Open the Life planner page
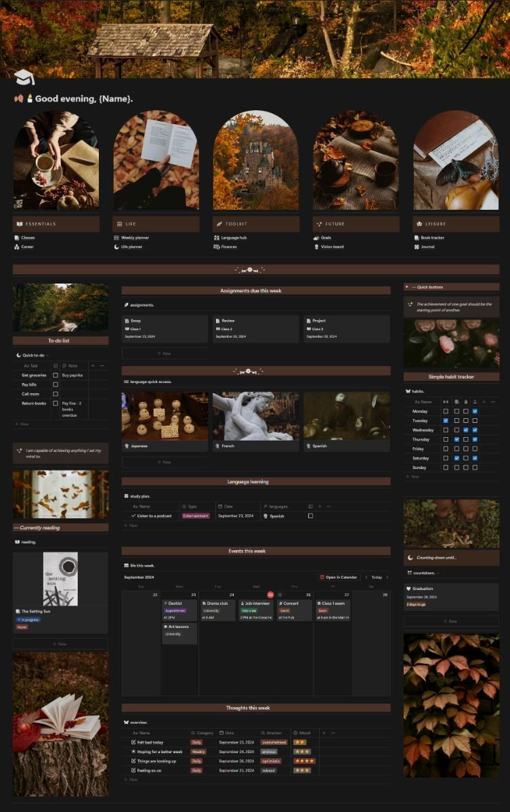Image resolution: width=510 pixels, height=812 pixels. pos(128,247)
